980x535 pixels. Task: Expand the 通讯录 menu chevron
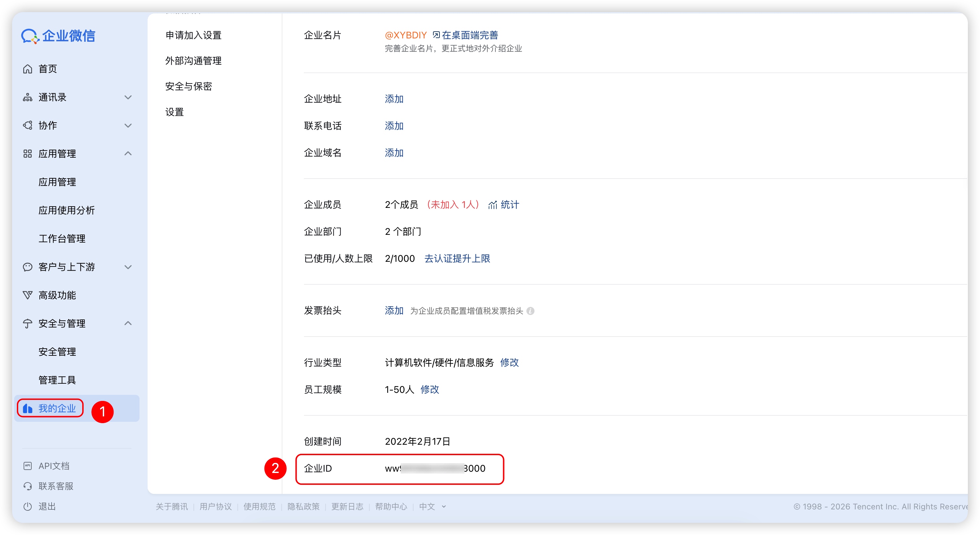(x=128, y=97)
